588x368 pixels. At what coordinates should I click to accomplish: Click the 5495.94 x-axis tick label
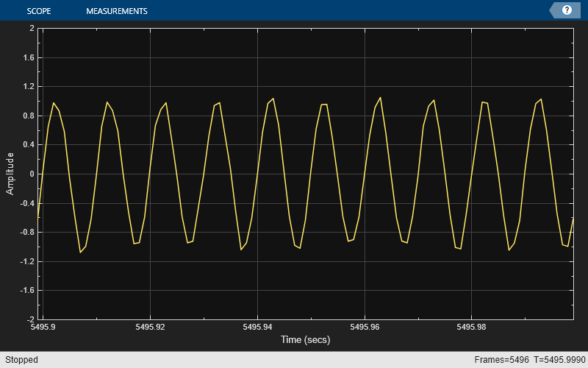257,327
